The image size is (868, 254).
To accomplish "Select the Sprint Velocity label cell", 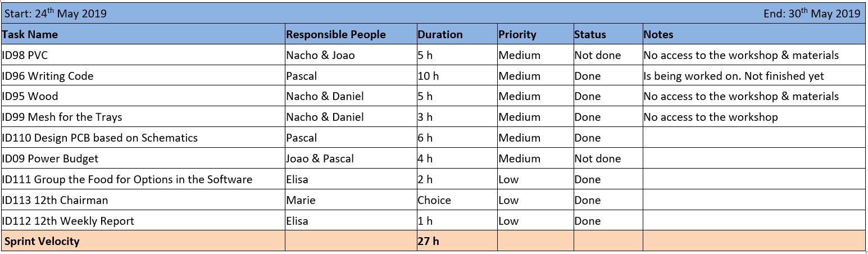I will click(x=143, y=241).
